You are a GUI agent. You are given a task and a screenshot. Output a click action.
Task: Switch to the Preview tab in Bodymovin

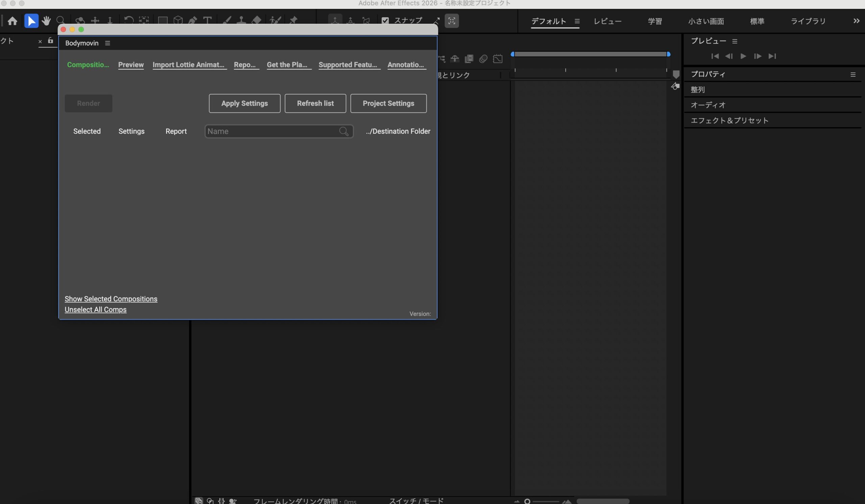(131, 65)
